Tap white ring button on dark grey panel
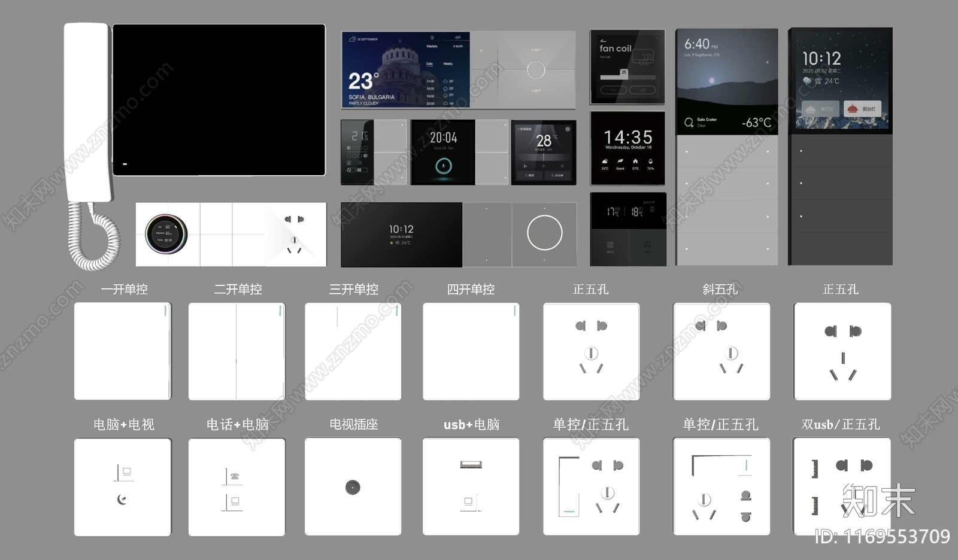The image size is (958, 560). click(x=544, y=233)
